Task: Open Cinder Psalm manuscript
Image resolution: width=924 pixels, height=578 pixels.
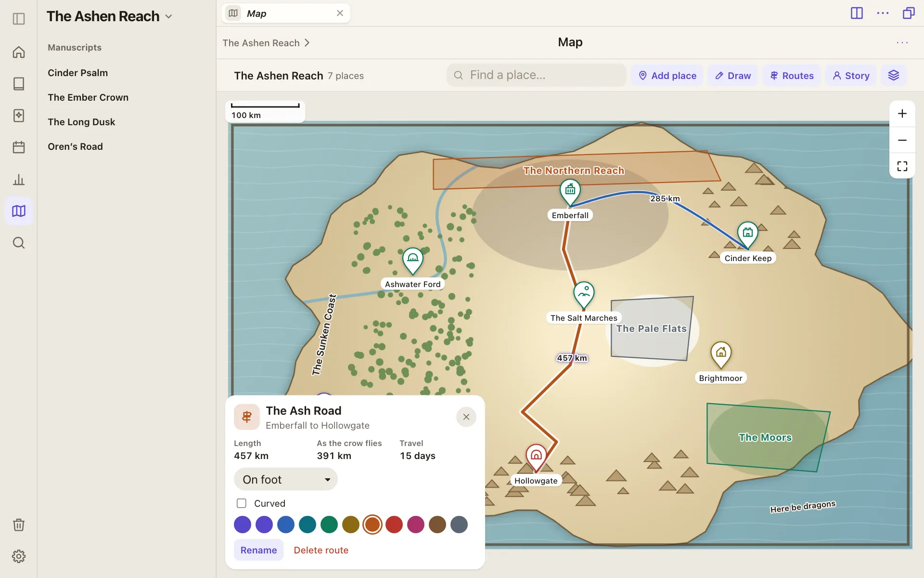Action: pyautogui.click(x=78, y=73)
